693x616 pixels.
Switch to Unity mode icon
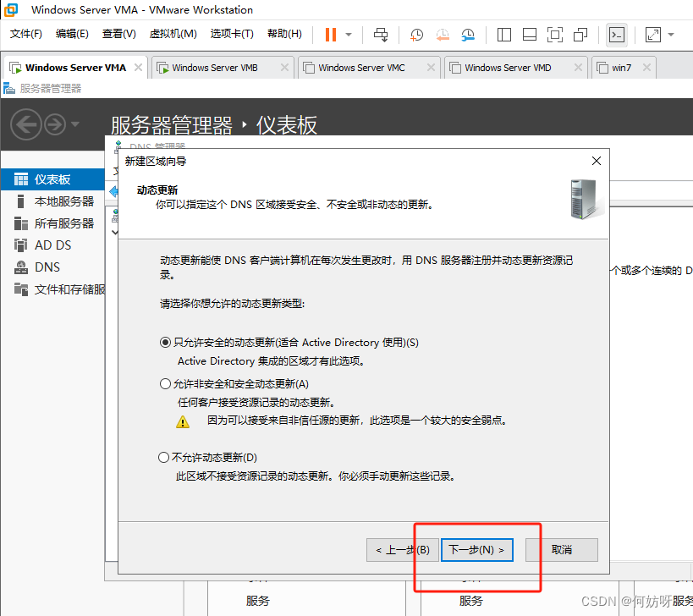pyautogui.click(x=580, y=35)
